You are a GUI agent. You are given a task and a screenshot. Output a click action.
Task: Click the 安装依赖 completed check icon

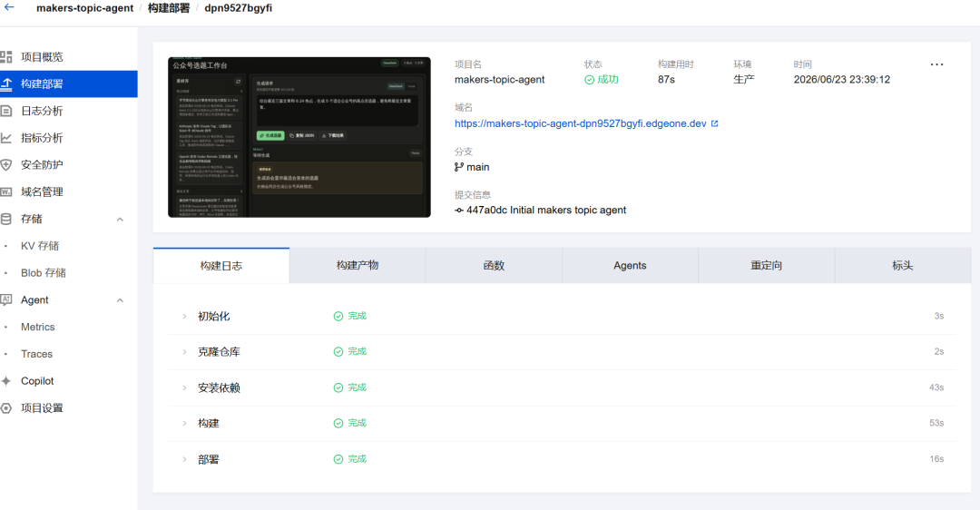[x=338, y=387]
